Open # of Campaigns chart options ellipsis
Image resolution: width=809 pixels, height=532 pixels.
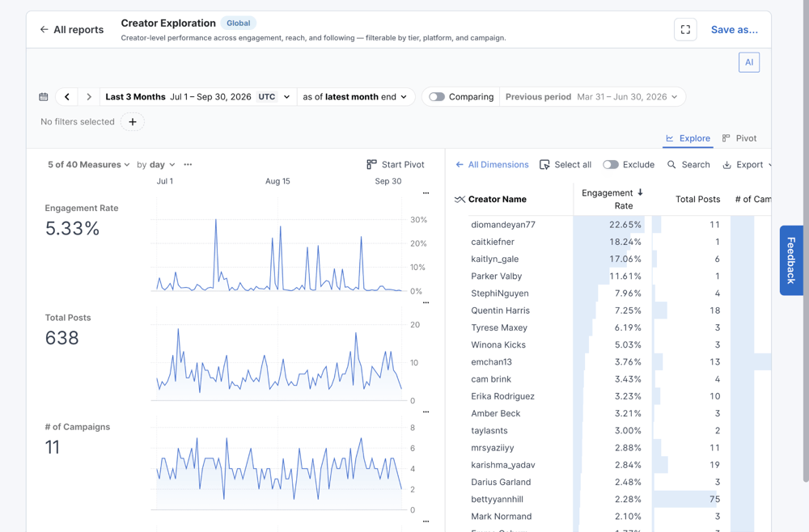[x=426, y=412]
